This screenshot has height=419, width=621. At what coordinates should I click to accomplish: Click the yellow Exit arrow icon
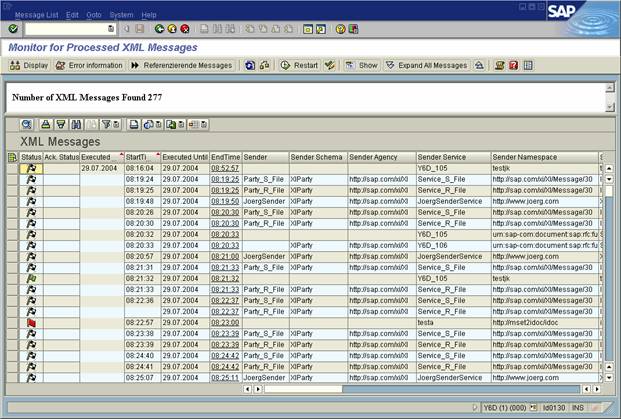[x=172, y=29]
